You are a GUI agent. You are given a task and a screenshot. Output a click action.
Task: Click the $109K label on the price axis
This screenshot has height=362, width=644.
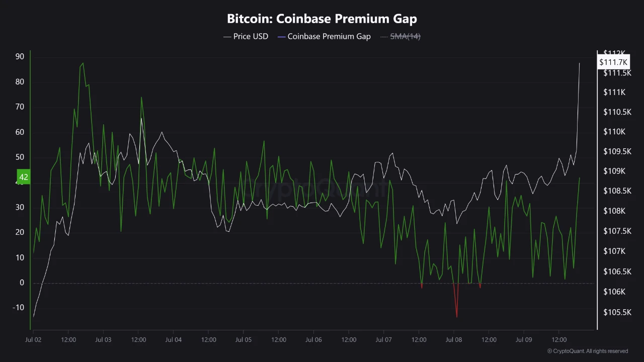(x=614, y=171)
